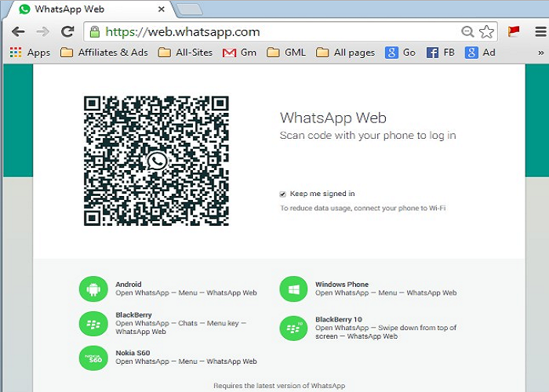Image resolution: width=549 pixels, height=392 pixels.
Task: Expand the bookmarks overflow chevron
Action: pyautogui.click(x=541, y=53)
